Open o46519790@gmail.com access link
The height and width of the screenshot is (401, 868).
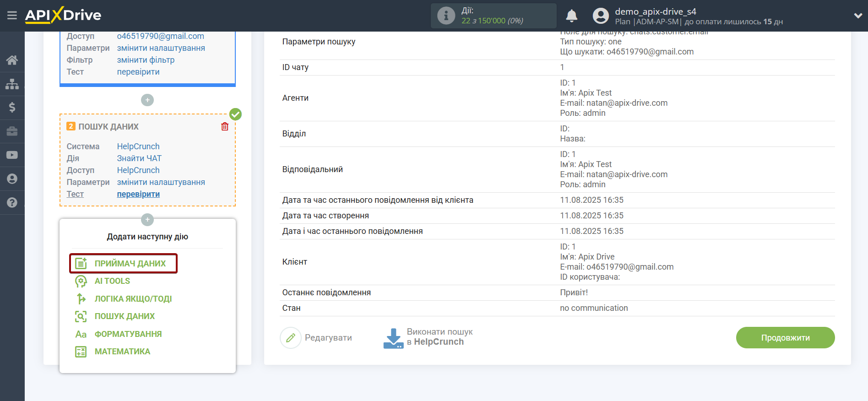pyautogui.click(x=160, y=36)
